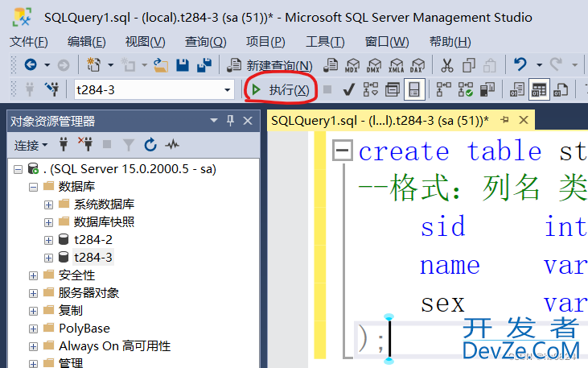Select Results to File mode
Screen dimensions: 588x368
tap(561, 89)
